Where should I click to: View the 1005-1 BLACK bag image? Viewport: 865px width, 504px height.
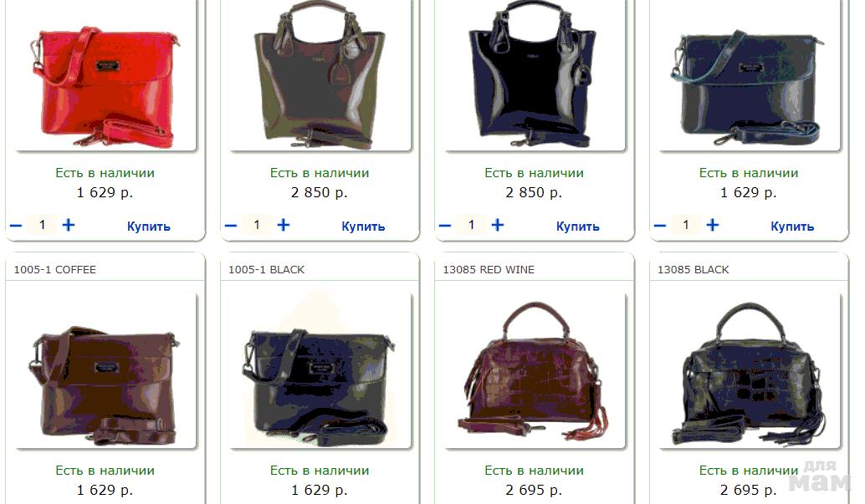coord(320,369)
